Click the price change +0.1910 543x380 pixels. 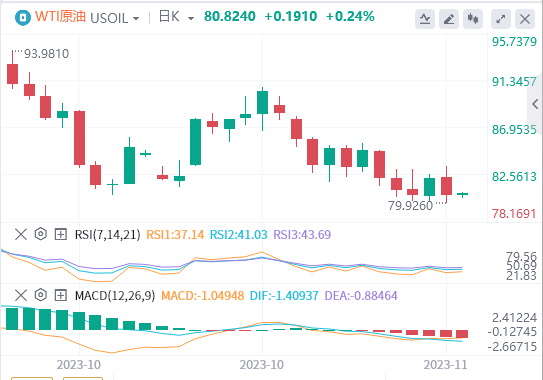291,16
